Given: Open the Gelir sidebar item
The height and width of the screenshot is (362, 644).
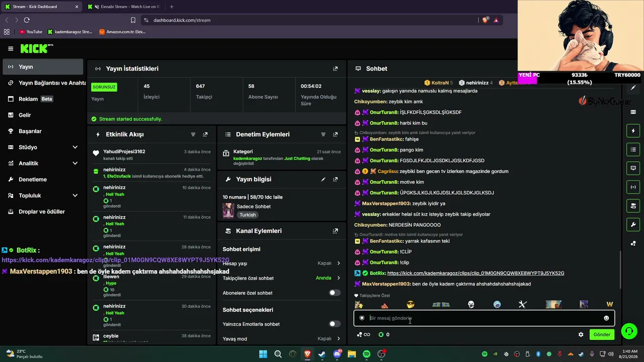Looking at the screenshot, I should click(x=43, y=115).
